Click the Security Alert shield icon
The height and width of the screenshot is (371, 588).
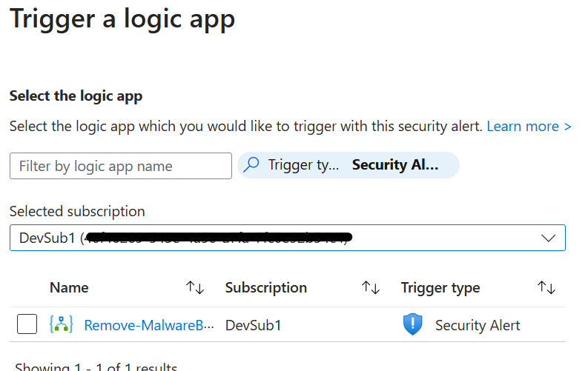pos(412,324)
